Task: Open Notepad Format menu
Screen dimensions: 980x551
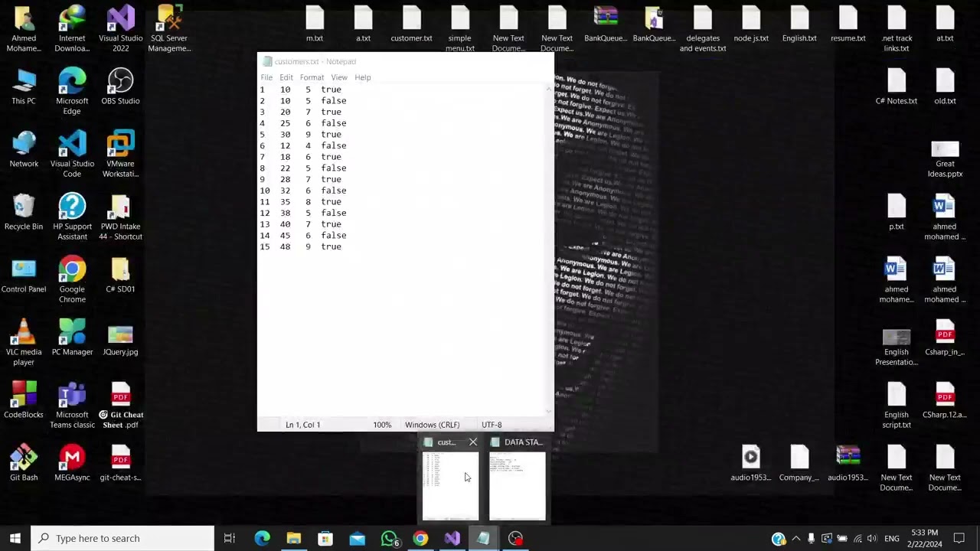Action: point(312,77)
